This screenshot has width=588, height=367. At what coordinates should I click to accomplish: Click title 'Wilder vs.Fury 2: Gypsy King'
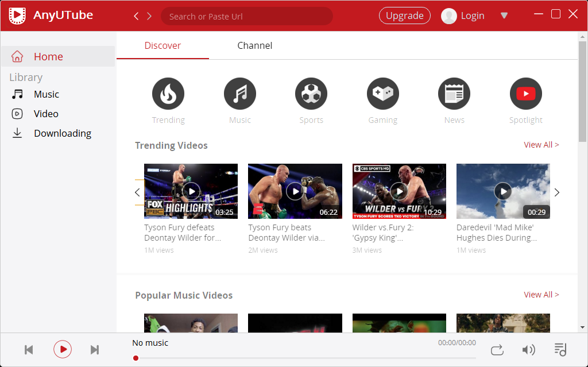click(x=383, y=233)
